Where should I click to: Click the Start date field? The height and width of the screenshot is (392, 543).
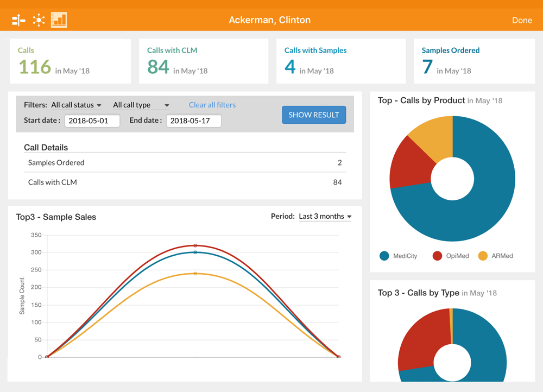click(92, 121)
